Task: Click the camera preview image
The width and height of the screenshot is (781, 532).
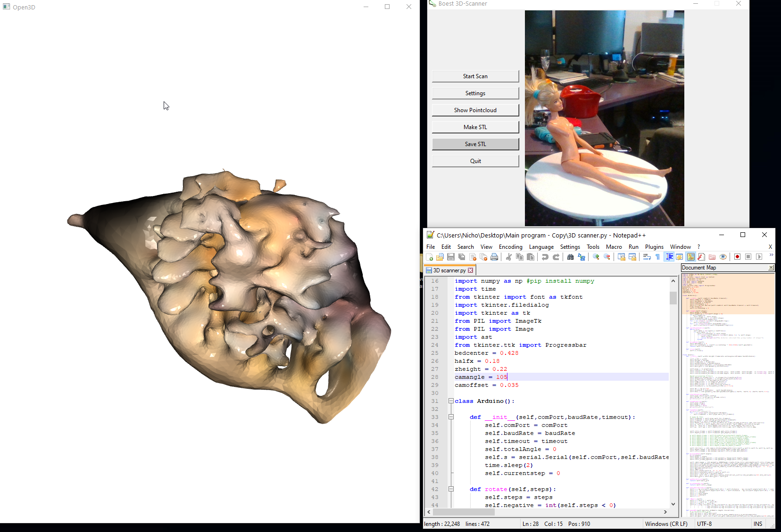Action: pos(604,118)
